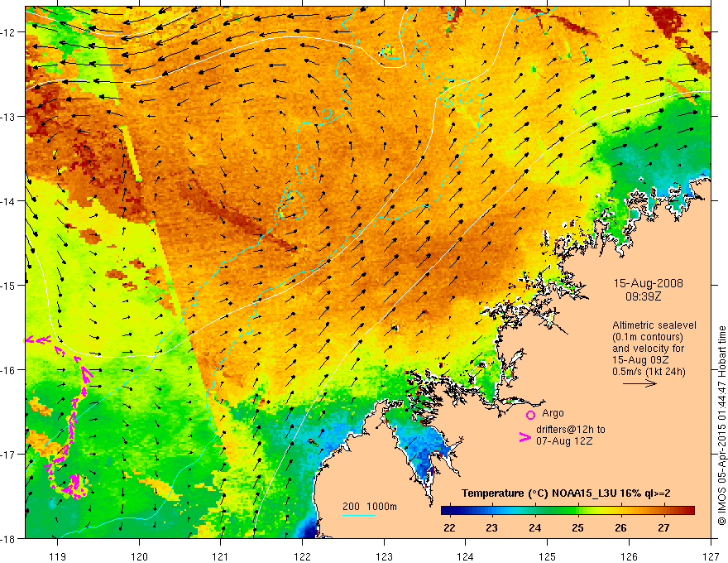
Task: Click the colorbar tick label 22
Action: coord(449,528)
